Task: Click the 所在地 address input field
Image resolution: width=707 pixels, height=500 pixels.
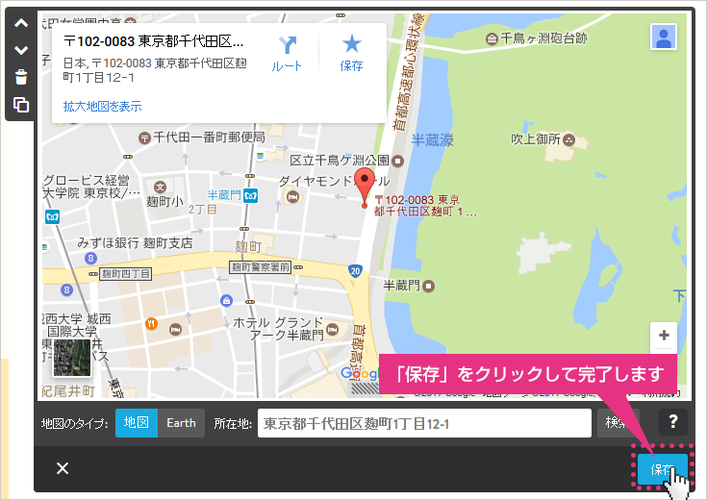Action: tap(424, 423)
